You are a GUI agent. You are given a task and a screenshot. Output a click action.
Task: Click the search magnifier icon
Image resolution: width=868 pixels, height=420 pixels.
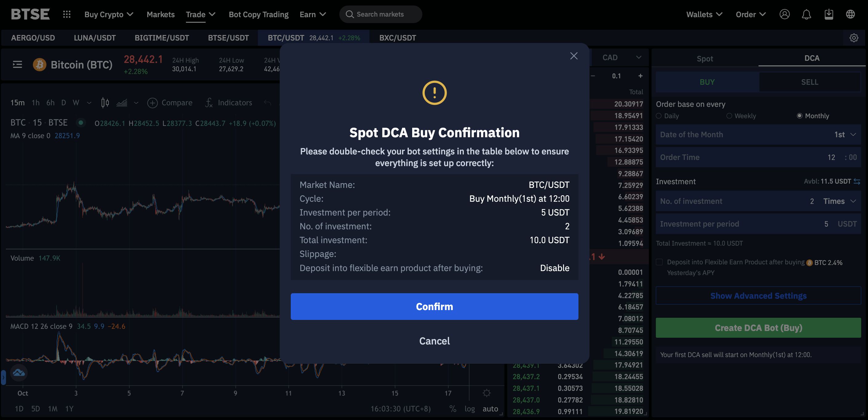pyautogui.click(x=350, y=14)
